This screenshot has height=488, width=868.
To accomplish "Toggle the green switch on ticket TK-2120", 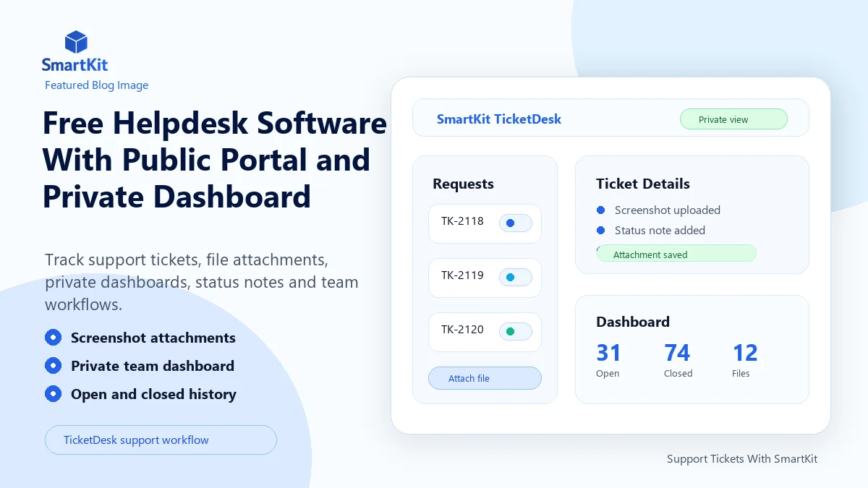I will [x=516, y=332].
